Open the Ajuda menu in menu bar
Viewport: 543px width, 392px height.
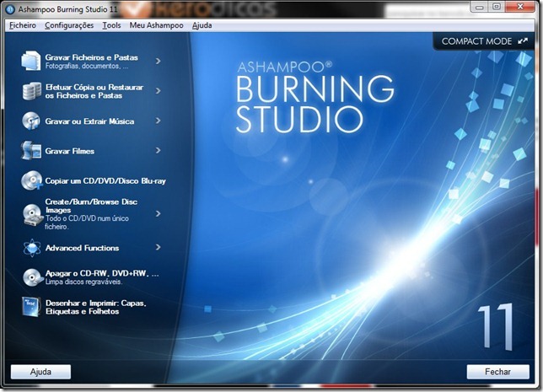202,25
